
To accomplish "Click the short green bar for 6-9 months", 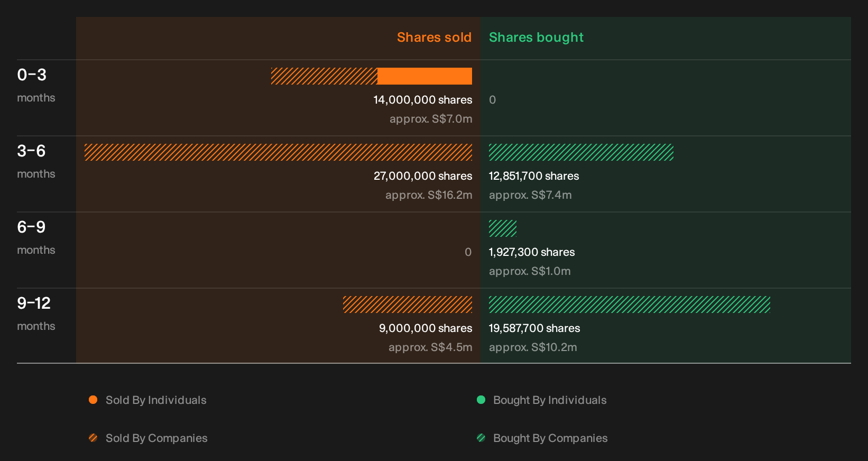I will 503,228.
